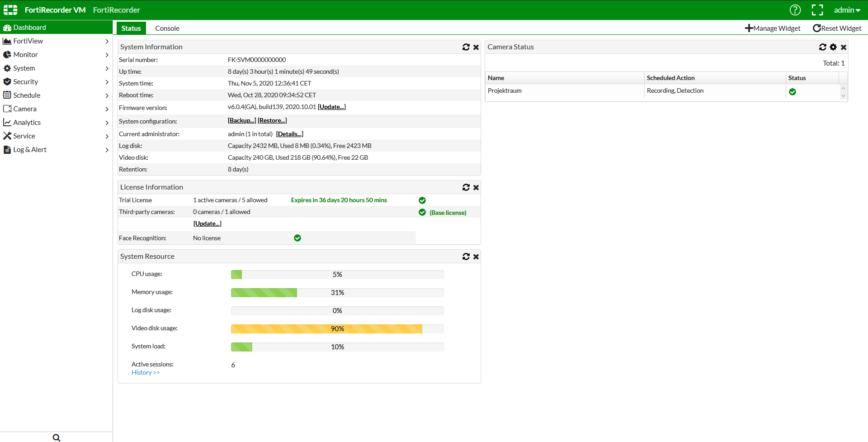Expand the Schedule menu chevron

(107, 95)
